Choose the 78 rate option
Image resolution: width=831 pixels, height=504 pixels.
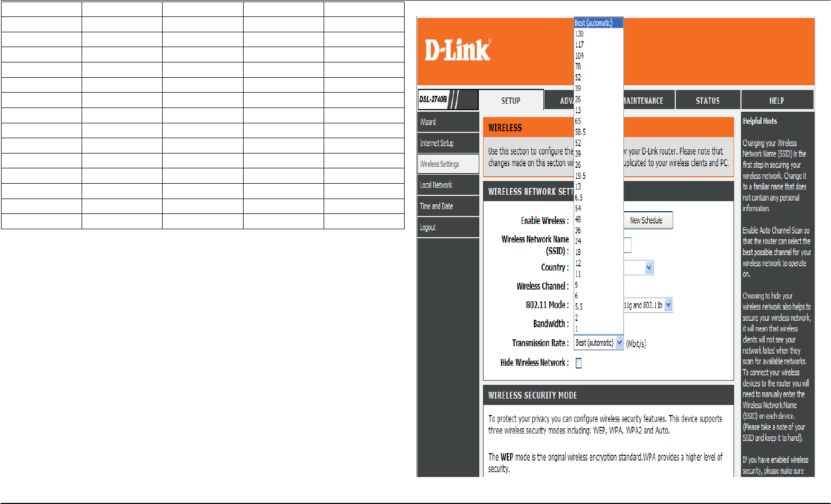point(598,67)
